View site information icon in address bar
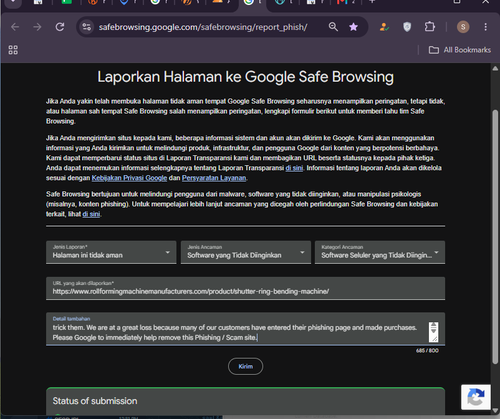This screenshot has width=500, height=419. click(87, 27)
